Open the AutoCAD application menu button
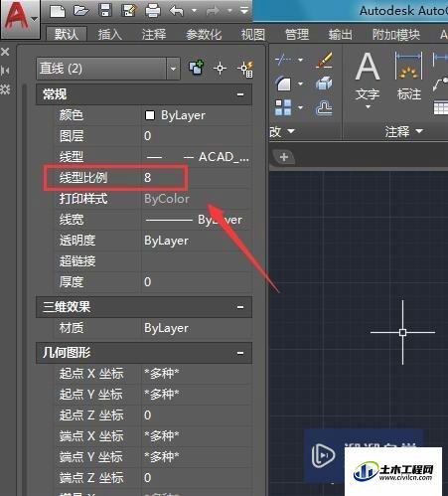Image resolution: width=448 pixels, height=496 pixels. [x=20, y=19]
